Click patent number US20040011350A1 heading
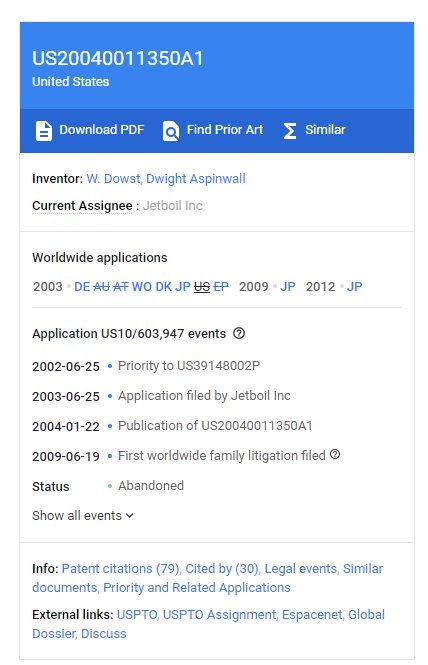Screen dimensions: 428x665 click(118, 59)
